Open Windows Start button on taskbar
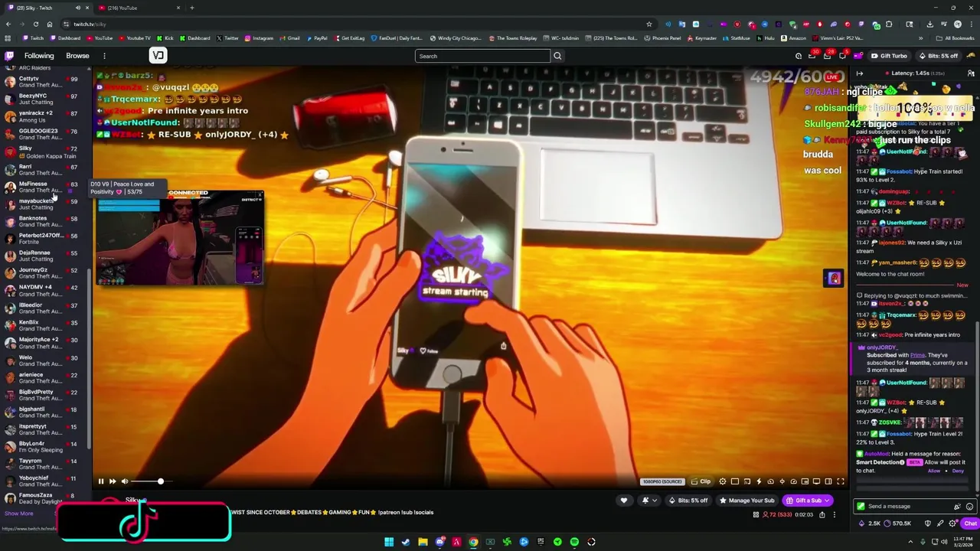Image resolution: width=980 pixels, height=551 pixels. pyautogui.click(x=389, y=542)
